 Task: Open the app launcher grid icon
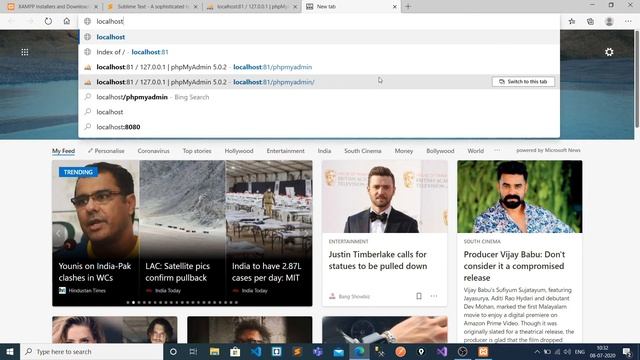click(25, 52)
